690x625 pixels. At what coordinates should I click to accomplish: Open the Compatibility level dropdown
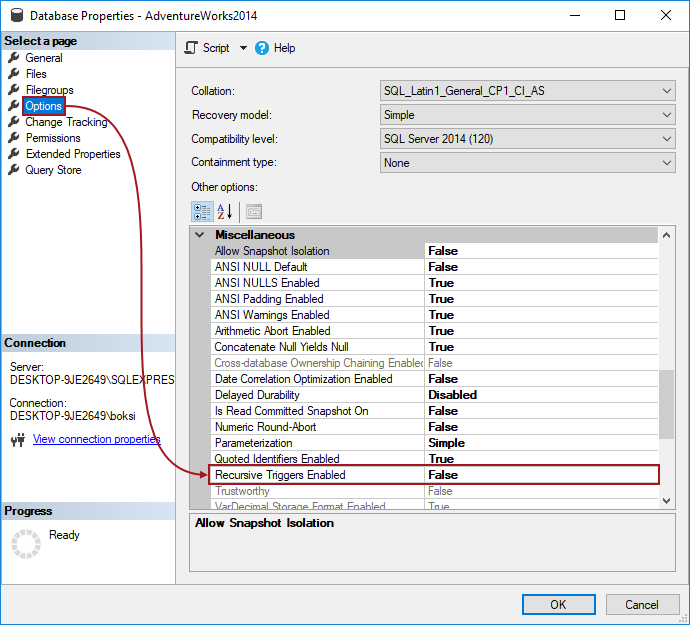[527, 139]
